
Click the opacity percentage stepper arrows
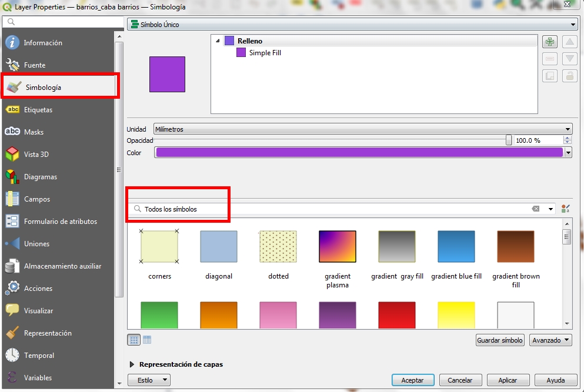click(x=568, y=140)
